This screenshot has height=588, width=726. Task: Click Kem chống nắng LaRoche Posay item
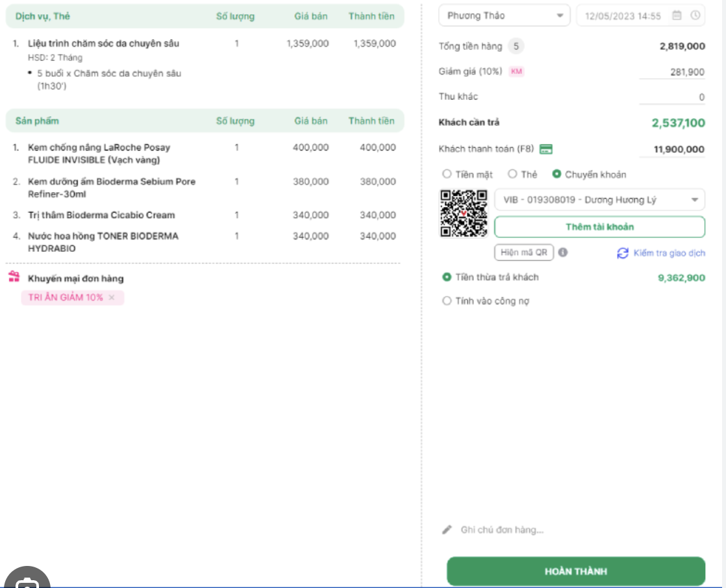point(99,154)
